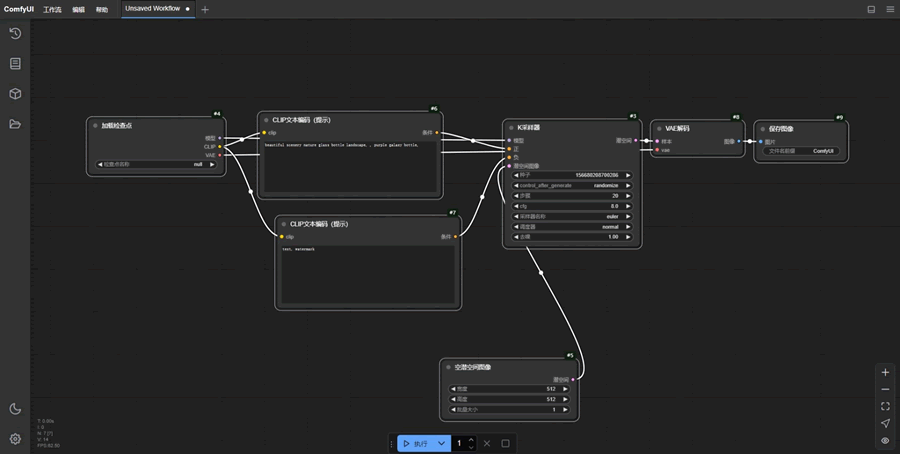Open the workflows folder sidebar icon

[15, 124]
